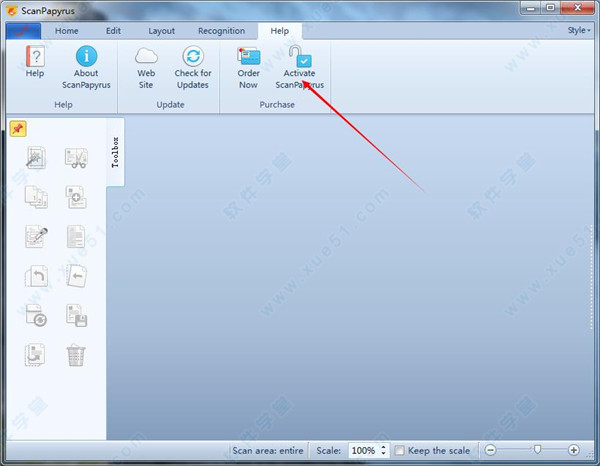This screenshot has width=600, height=466.
Task: Select the scissors split page tool
Action: pos(76,158)
